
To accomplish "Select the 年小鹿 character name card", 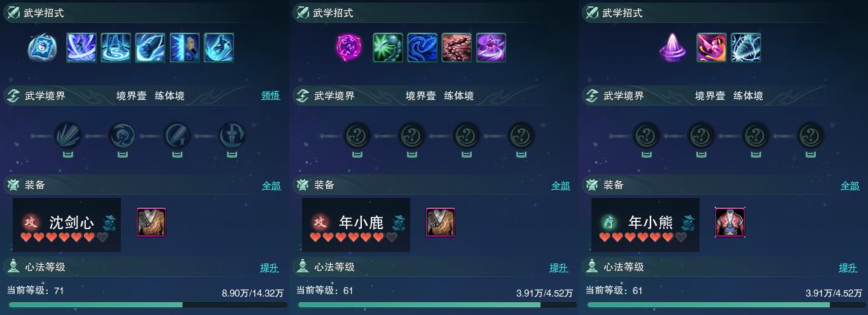I will click(x=356, y=225).
